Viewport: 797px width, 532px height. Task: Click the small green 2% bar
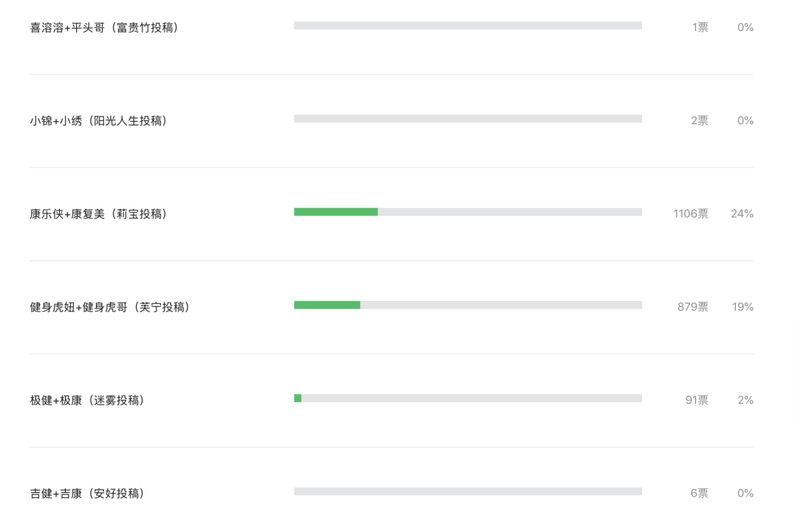298,398
